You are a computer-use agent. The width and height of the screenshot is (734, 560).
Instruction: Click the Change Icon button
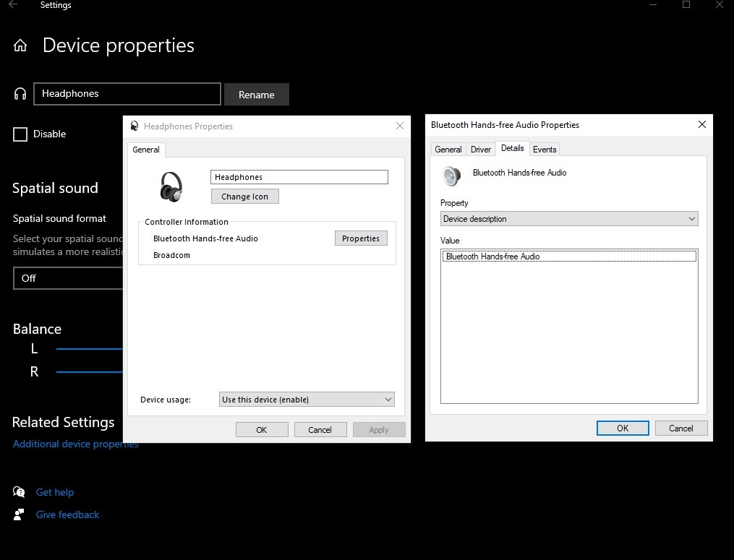(x=244, y=197)
